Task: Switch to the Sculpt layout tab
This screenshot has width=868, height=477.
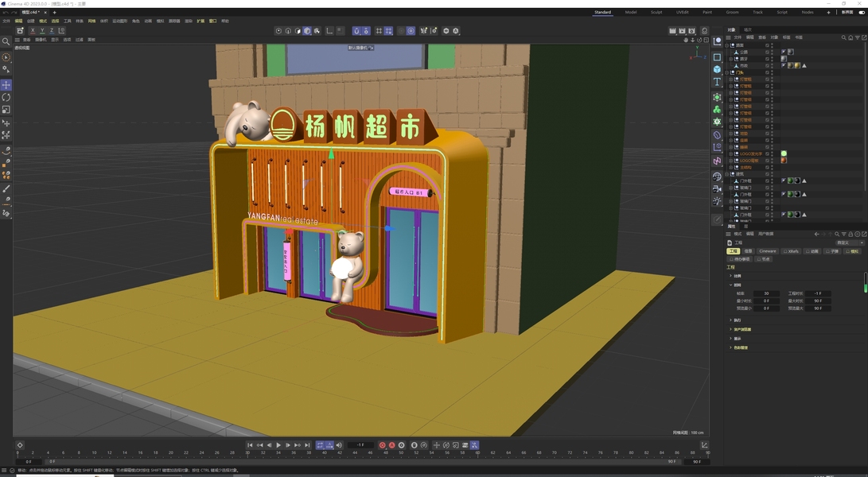Action: click(x=656, y=12)
